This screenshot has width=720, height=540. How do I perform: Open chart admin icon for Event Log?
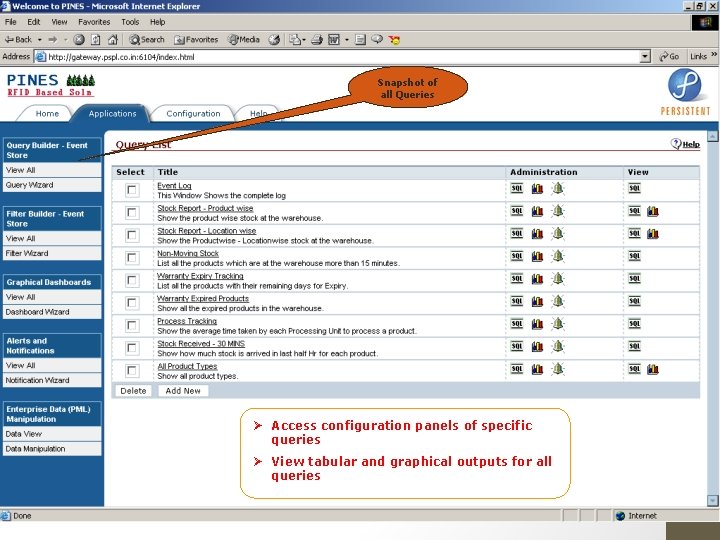[x=537, y=188]
